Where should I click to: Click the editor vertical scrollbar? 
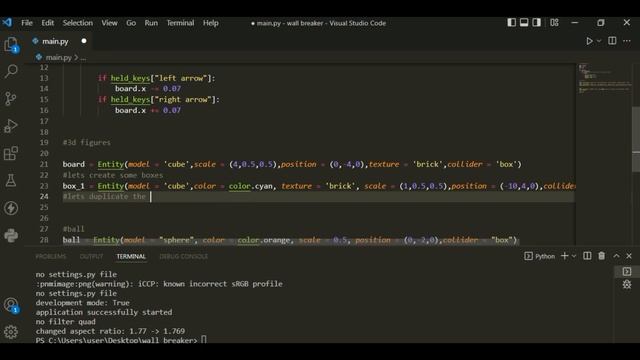coord(636,139)
